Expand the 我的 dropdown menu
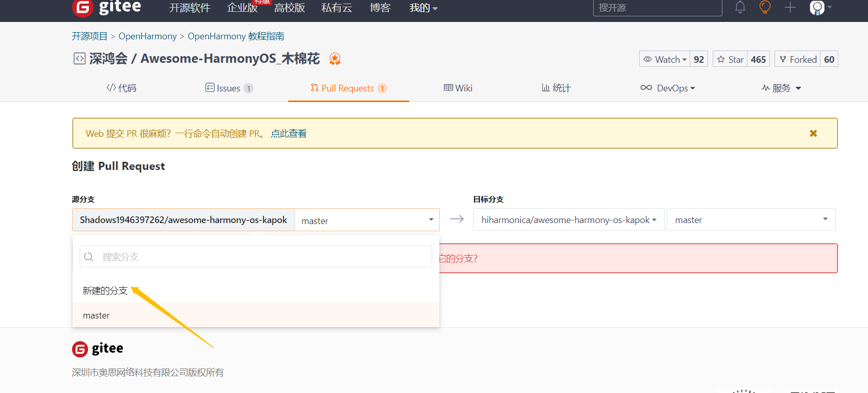The height and width of the screenshot is (393, 868). (424, 8)
